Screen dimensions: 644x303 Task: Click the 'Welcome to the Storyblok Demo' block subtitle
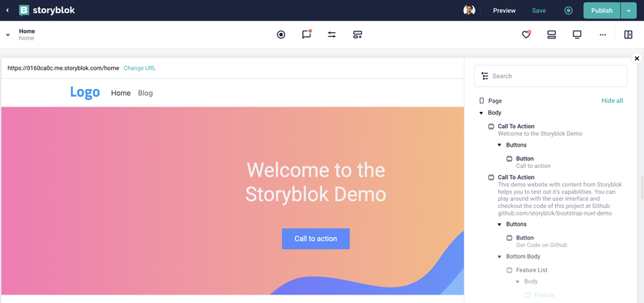[x=540, y=133]
